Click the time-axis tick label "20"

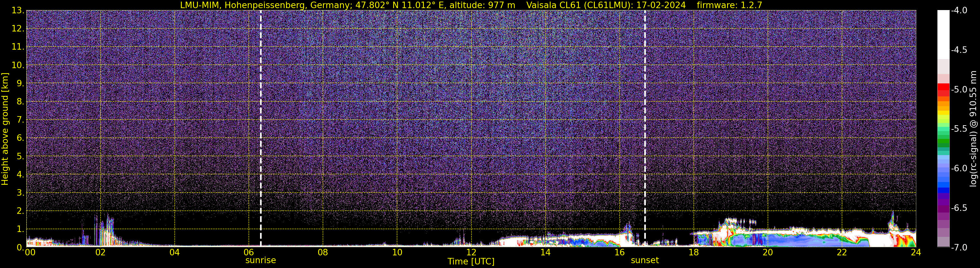click(768, 252)
